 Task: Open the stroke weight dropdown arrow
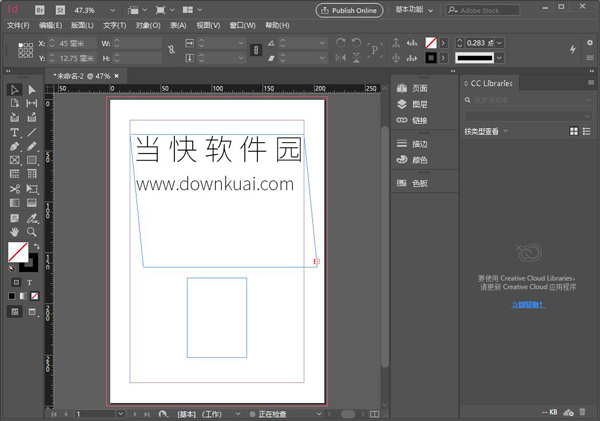(x=499, y=43)
